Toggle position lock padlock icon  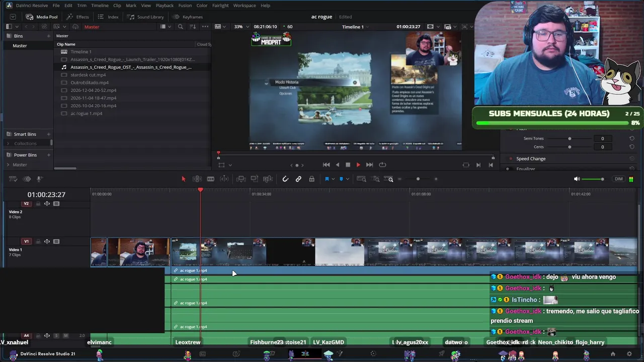click(312, 179)
